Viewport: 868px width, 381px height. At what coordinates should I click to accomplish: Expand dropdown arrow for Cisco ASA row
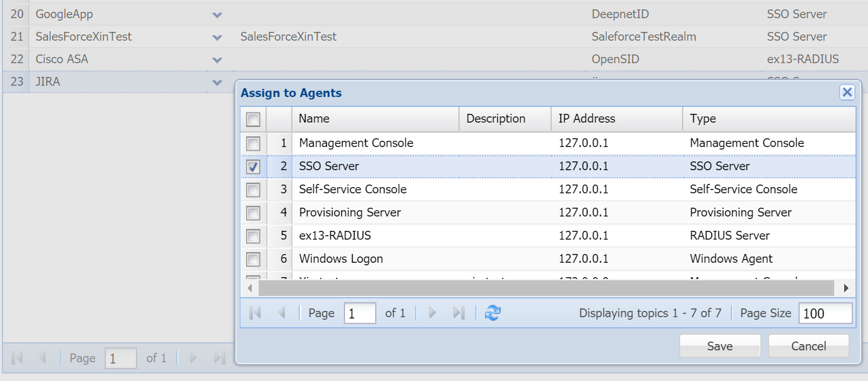[217, 60]
